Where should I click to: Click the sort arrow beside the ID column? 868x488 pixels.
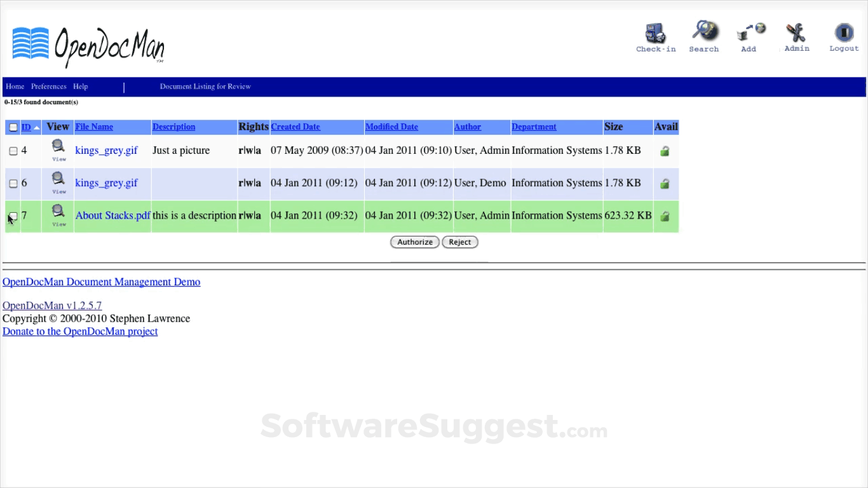click(37, 127)
